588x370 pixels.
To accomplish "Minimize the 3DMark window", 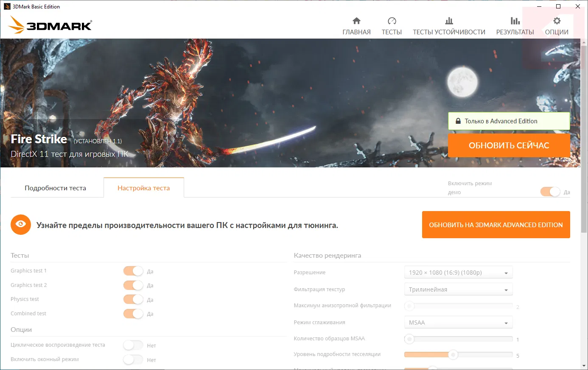I will click(539, 6).
